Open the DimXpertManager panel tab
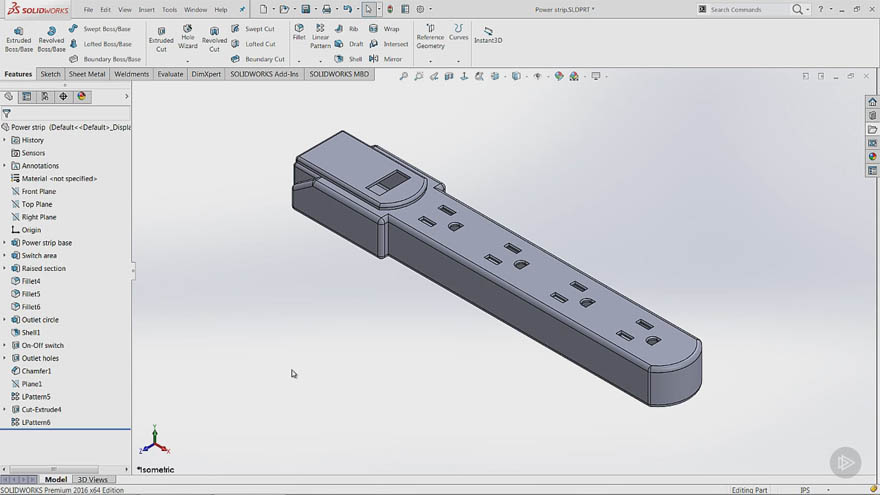This screenshot has width=880, height=495. point(63,97)
